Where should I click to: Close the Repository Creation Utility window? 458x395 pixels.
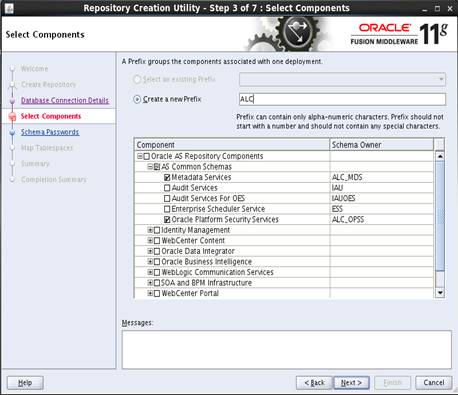450,9
